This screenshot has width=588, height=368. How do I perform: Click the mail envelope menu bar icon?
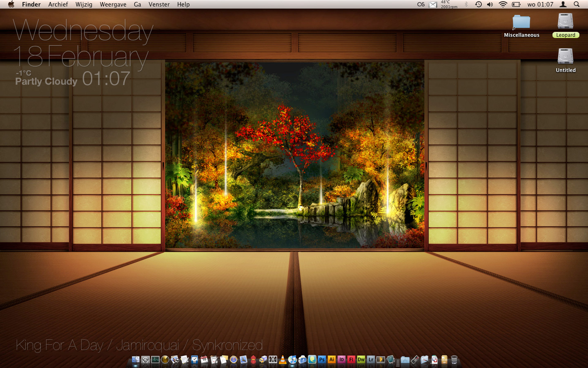pos(433,4)
